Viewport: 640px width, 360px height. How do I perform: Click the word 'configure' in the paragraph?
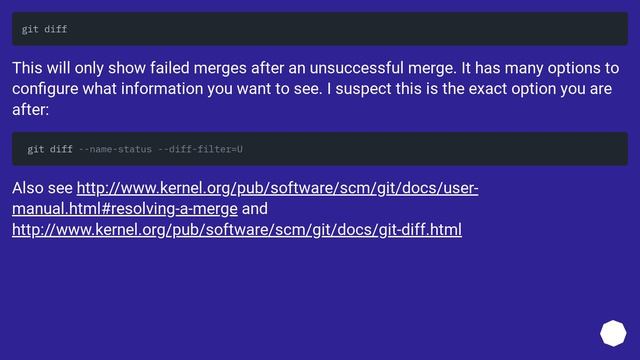(45, 89)
